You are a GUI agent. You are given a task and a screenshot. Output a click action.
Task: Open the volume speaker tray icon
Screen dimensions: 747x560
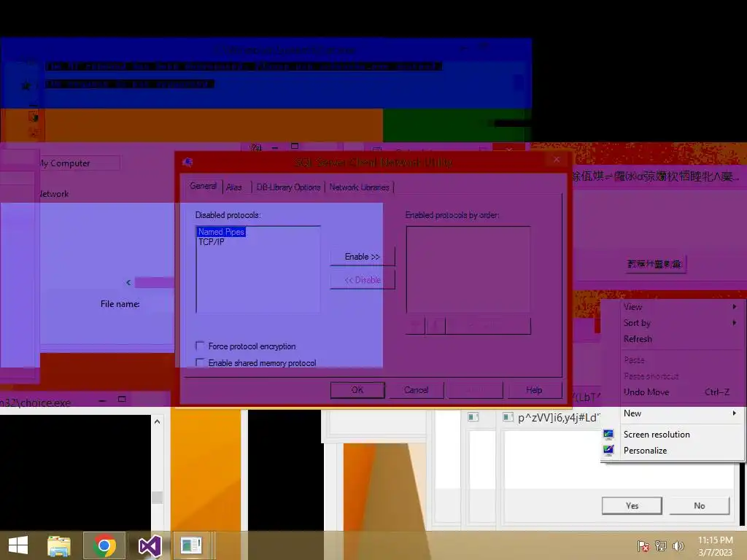678,545
